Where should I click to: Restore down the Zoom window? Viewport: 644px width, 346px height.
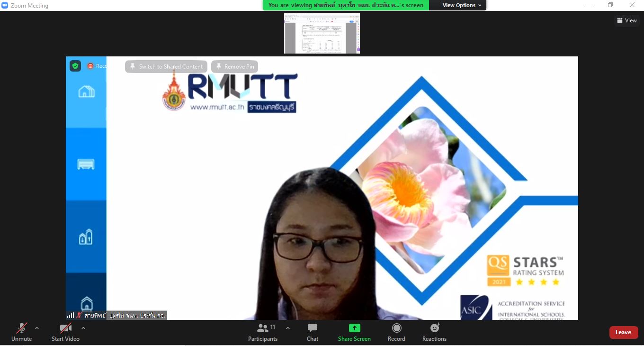point(610,5)
